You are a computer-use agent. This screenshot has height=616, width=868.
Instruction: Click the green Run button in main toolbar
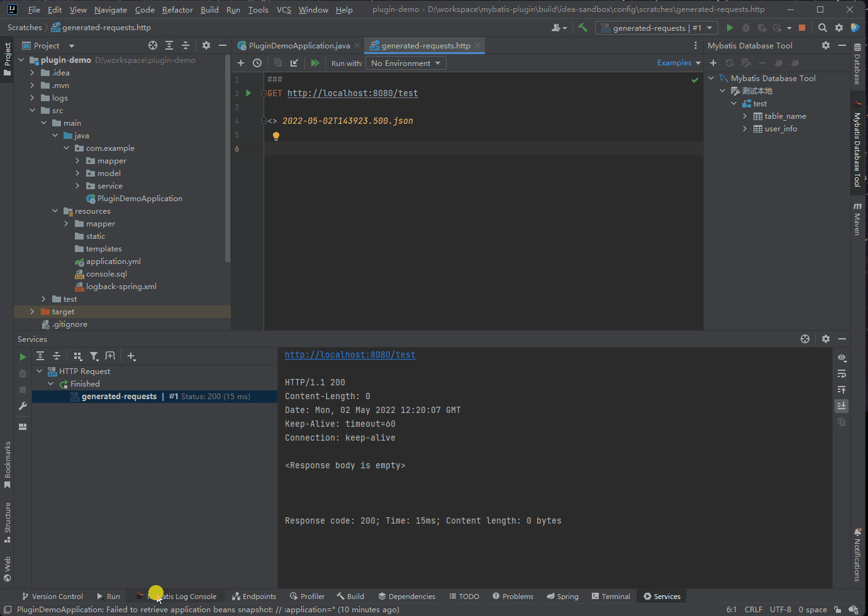(730, 28)
